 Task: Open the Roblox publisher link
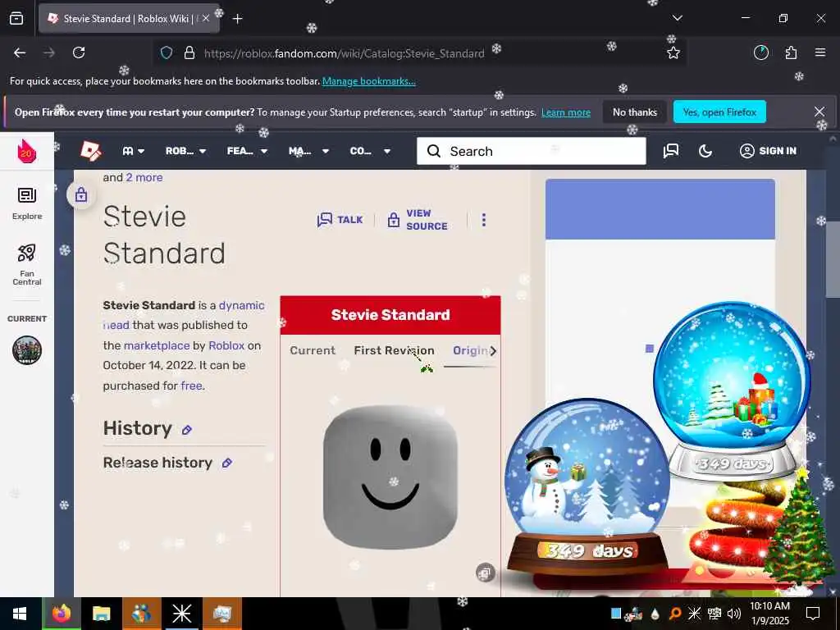[x=226, y=345]
